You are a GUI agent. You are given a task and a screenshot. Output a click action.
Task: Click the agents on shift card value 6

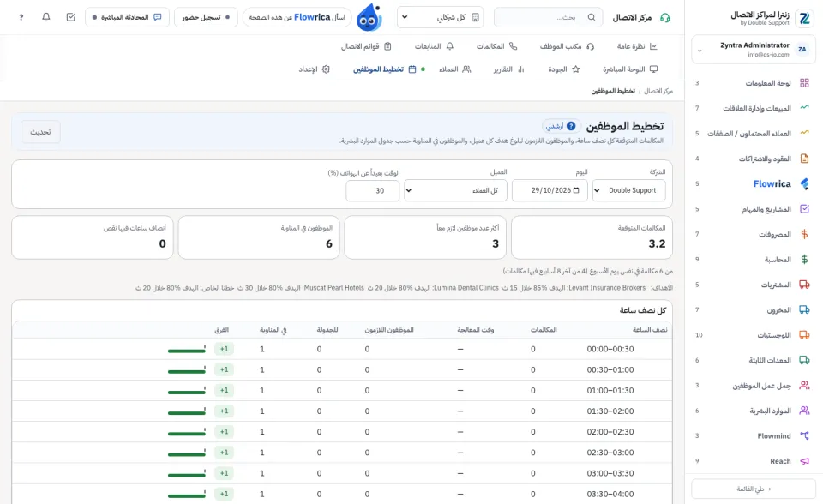coord(329,243)
